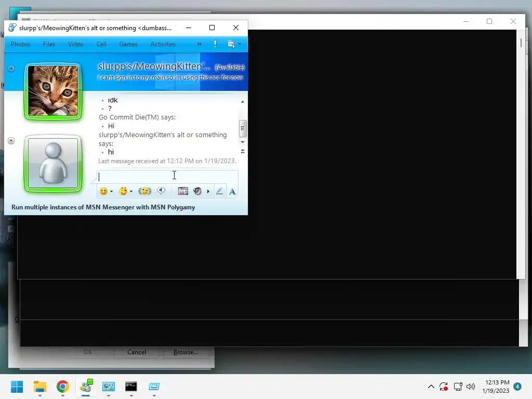This screenshot has height=399, width=532.
Task: Click the voice clip icon
Action: click(x=161, y=191)
